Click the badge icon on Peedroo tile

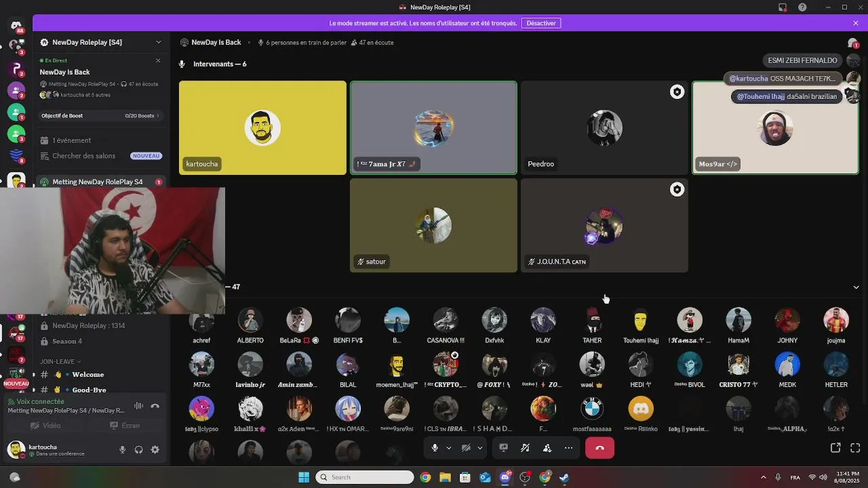pos(677,91)
